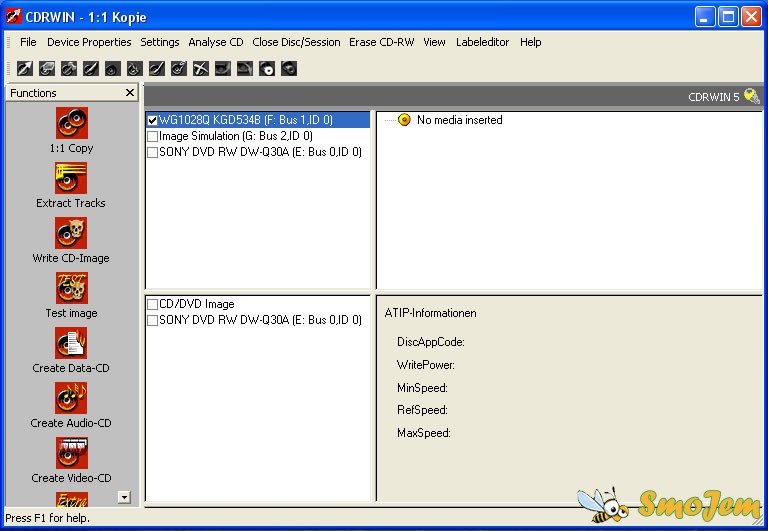Maximize the CDRWIN window
Screen dimensions: 768x531
(x=728, y=17)
